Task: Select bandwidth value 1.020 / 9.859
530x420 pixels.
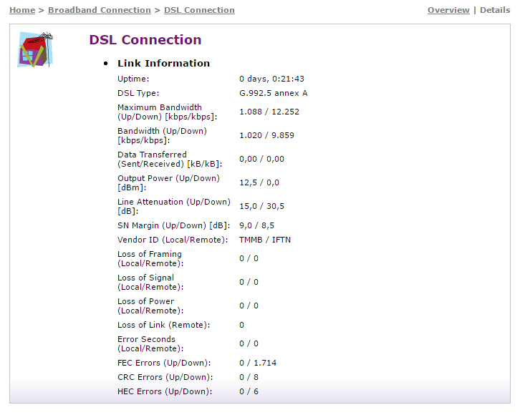Action: [x=266, y=135]
